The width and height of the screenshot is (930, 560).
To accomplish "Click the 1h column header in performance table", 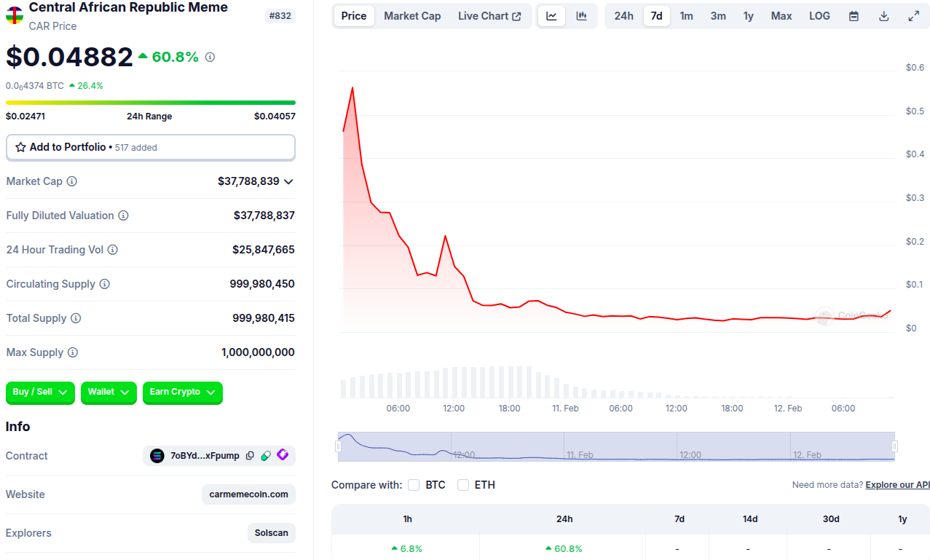I will click(407, 519).
